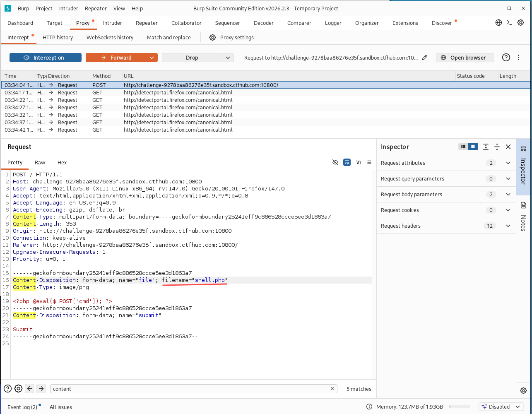Open the Request hamburger menu icon
Image resolution: width=532 pixels, height=414 pixels.
click(x=369, y=162)
